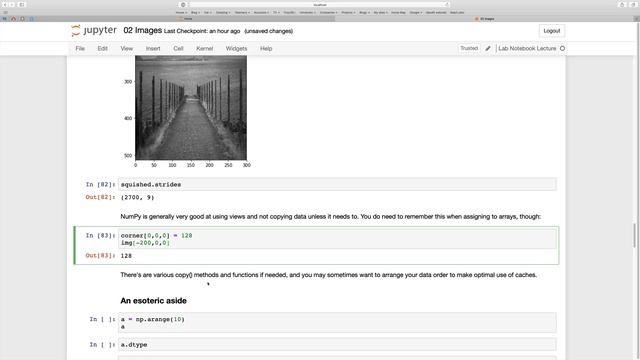Click the Out[83] value '128'
The image size is (640, 360).
(126, 256)
